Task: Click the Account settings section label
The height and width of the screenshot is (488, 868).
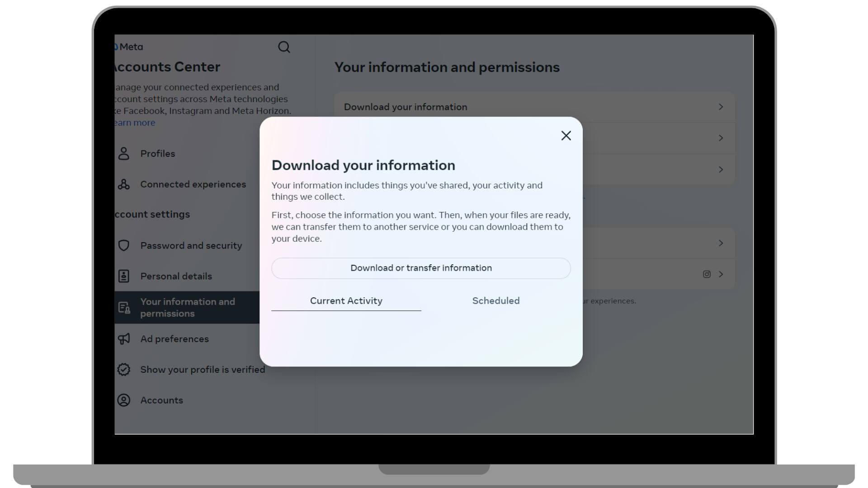Action: pos(152,215)
